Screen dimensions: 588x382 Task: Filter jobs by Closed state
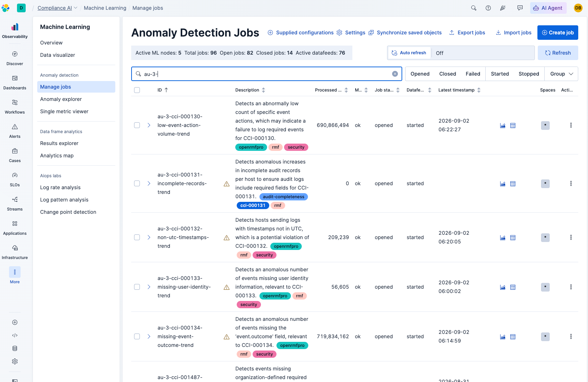447,74
